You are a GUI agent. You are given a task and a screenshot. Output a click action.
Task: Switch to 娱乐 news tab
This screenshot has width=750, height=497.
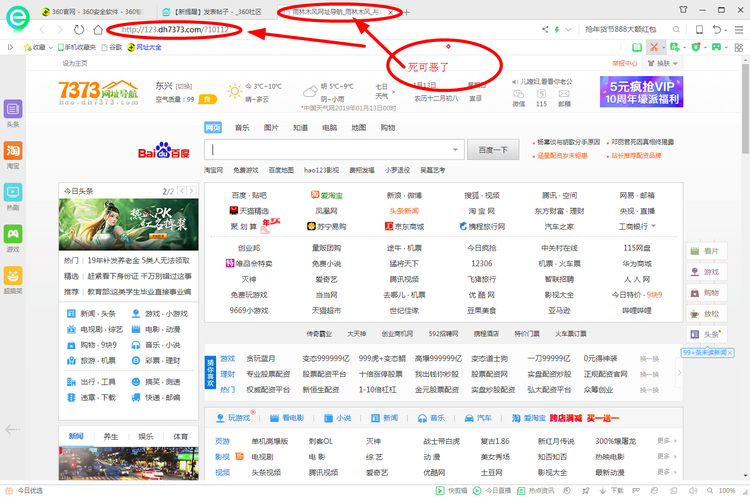pyautogui.click(x=145, y=436)
